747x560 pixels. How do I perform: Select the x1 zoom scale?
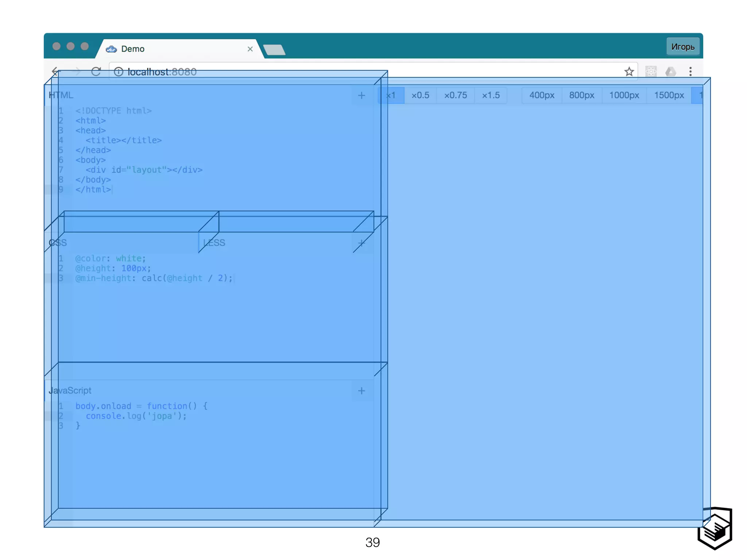coord(391,96)
